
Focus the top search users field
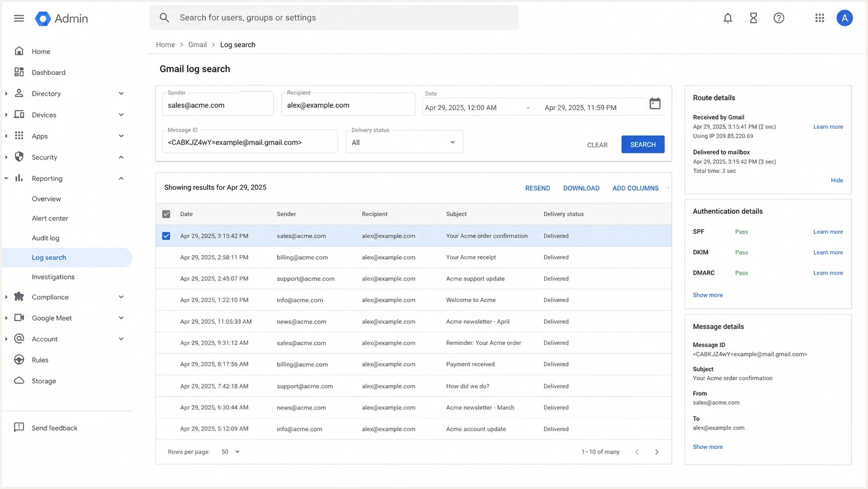click(334, 18)
